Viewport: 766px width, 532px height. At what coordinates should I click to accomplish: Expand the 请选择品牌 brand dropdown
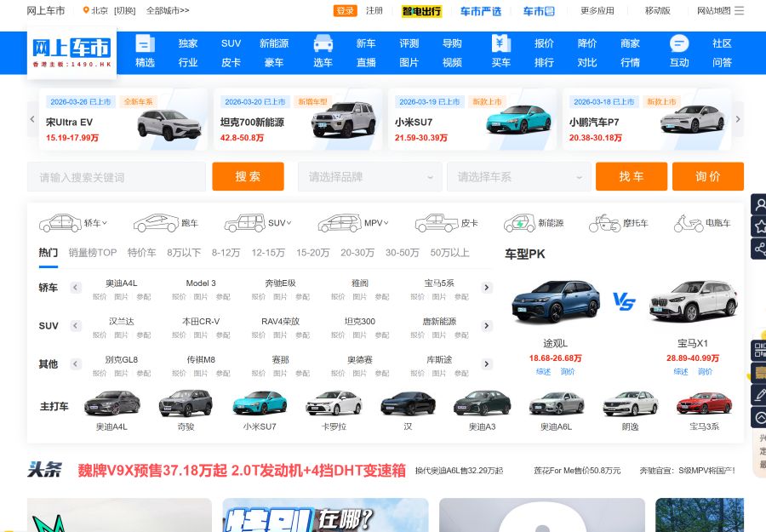click(370, 176)
